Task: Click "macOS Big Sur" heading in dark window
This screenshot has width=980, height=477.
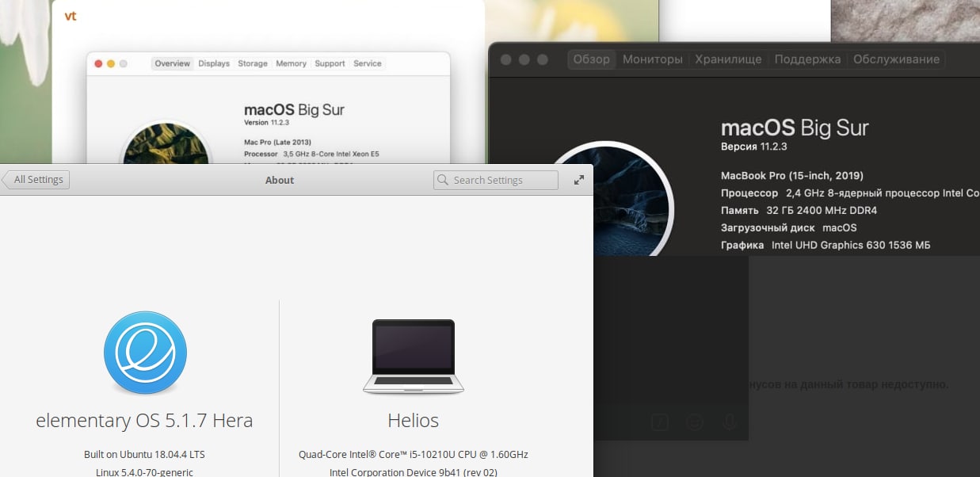Action: point(795,128)
